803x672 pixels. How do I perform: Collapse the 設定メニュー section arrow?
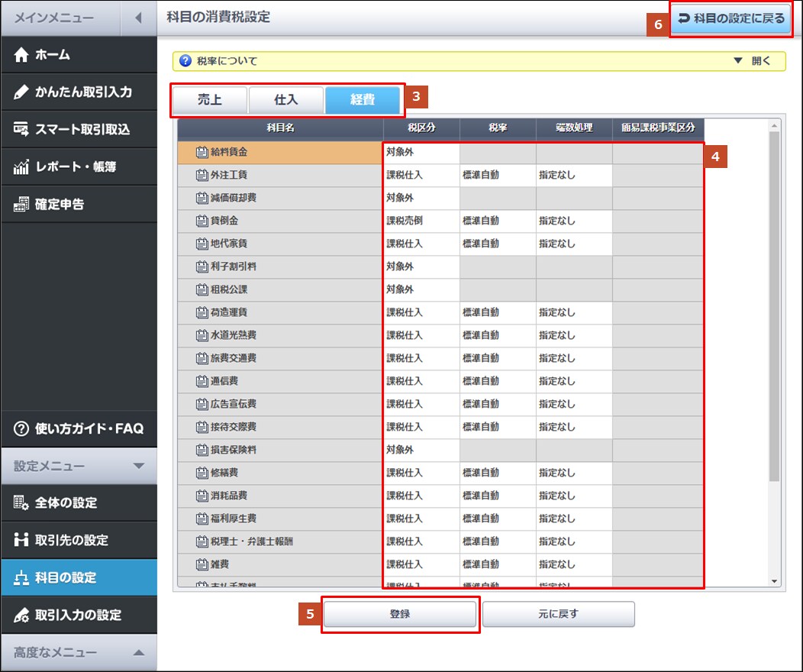138,466
